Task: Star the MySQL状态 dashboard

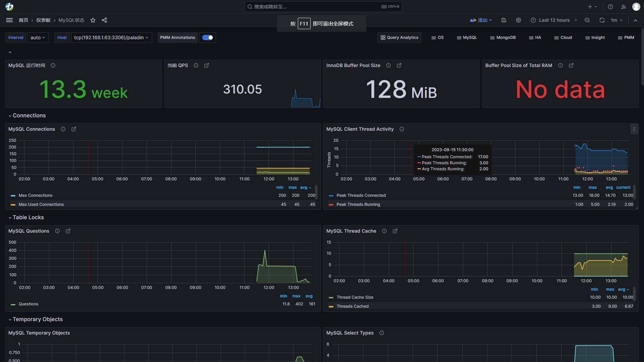Action: 93,20
